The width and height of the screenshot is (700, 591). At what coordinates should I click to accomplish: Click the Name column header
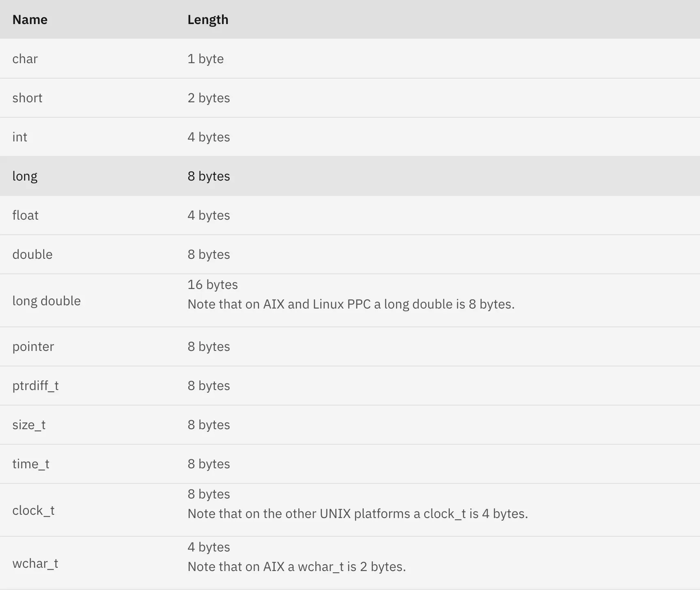tap(30, 20)
